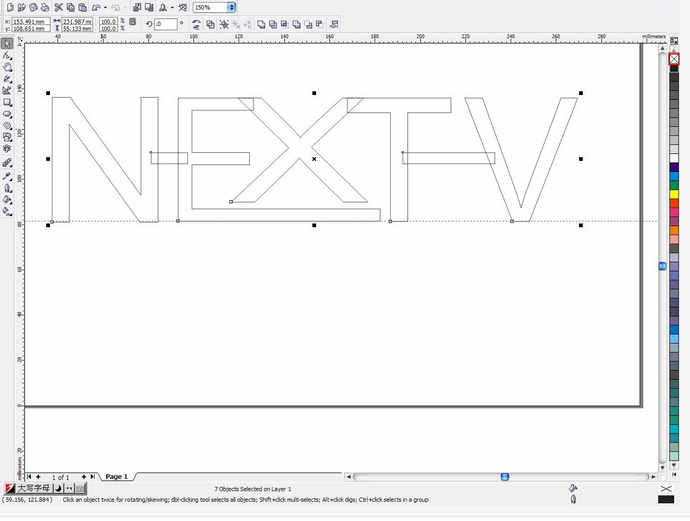The width and height of the screenshot is (690, 521).
Task: Click the Copy icon
Action: click(x=70, y=7)
